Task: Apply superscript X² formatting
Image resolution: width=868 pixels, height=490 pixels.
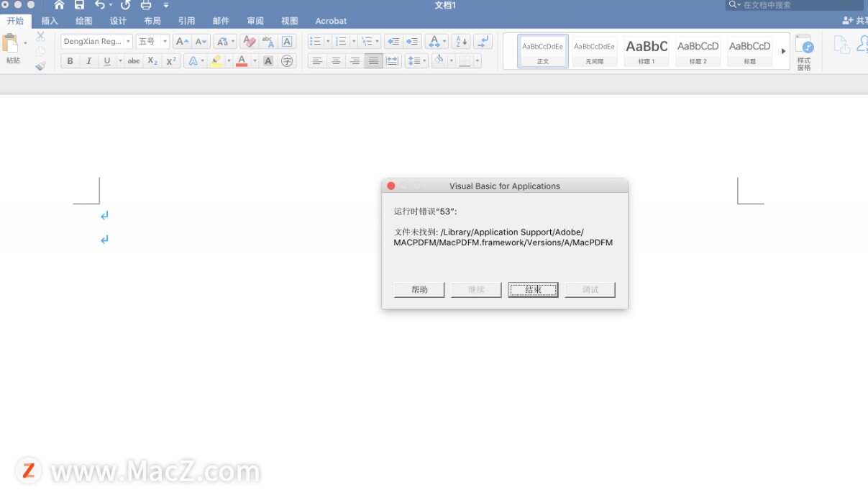Action: [x=171, y=61]
